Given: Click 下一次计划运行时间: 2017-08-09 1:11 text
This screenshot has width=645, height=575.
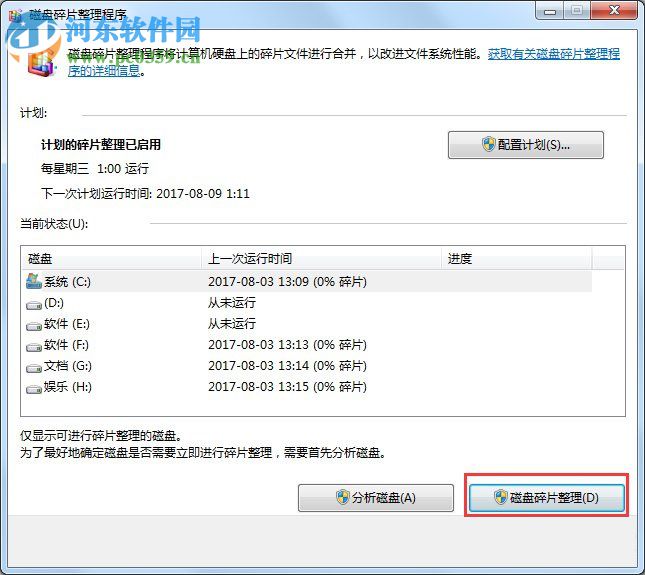Looking at the screenshot, I should [145, 193].
